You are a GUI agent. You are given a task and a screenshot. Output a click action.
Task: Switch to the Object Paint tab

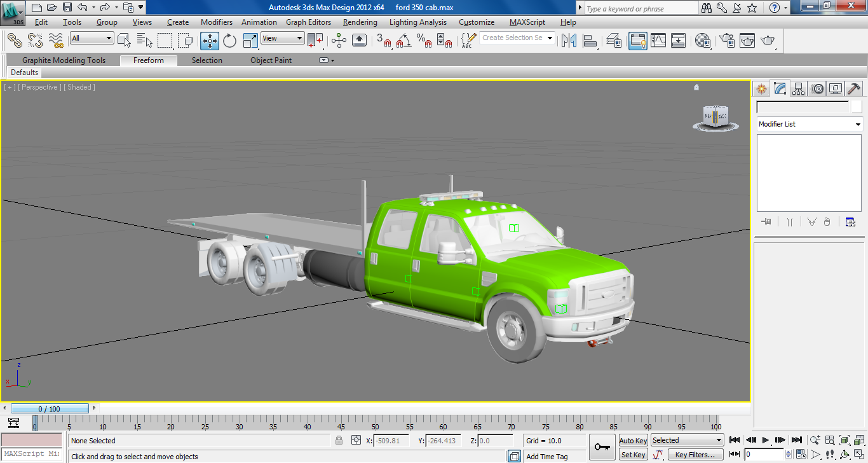tap(271, 60)
